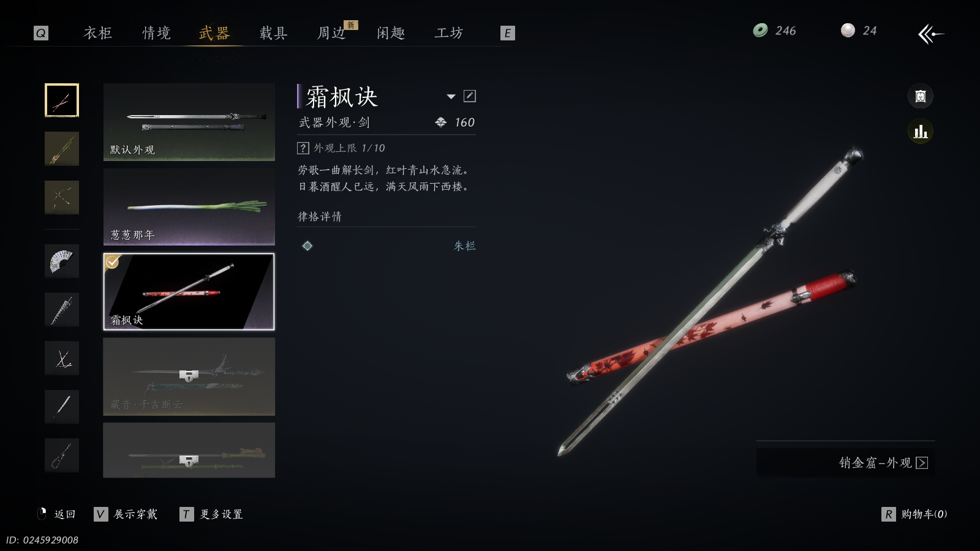Viewport: 980px width, 551px height.
Task: Select the sword weapon category icon
Action: (x=62, y=100)
